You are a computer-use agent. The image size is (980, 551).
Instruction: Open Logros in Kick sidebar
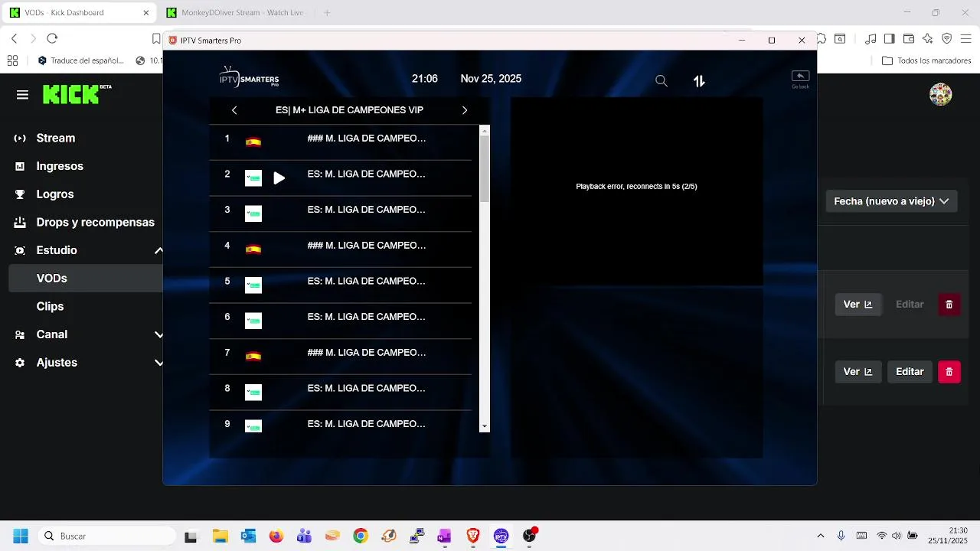[x=55, y=194]
